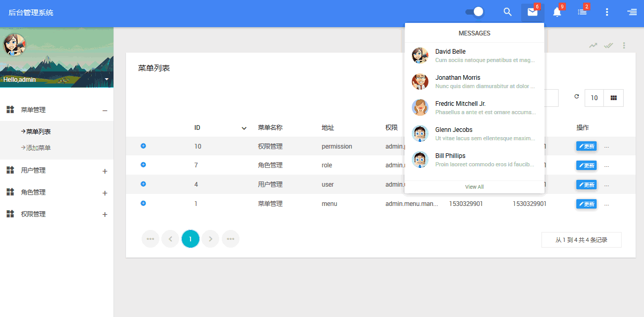
Task: Open the notifications bell icon
Action: 557,12
